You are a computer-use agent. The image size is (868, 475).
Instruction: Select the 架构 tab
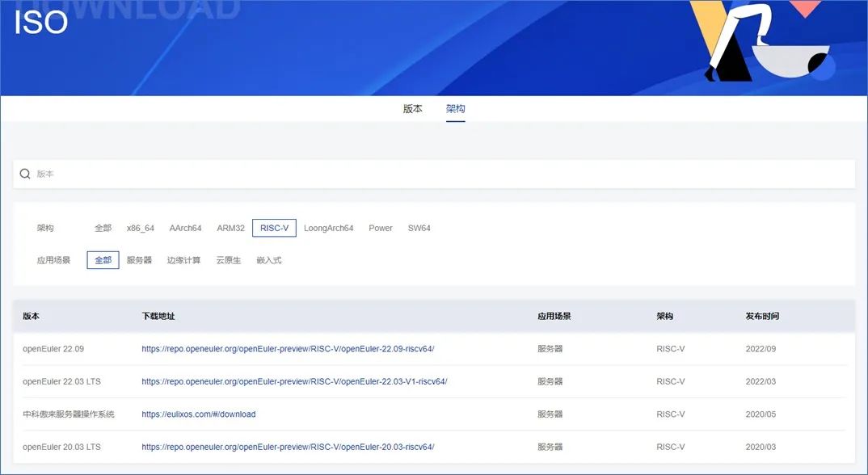(x=455, y=108)
